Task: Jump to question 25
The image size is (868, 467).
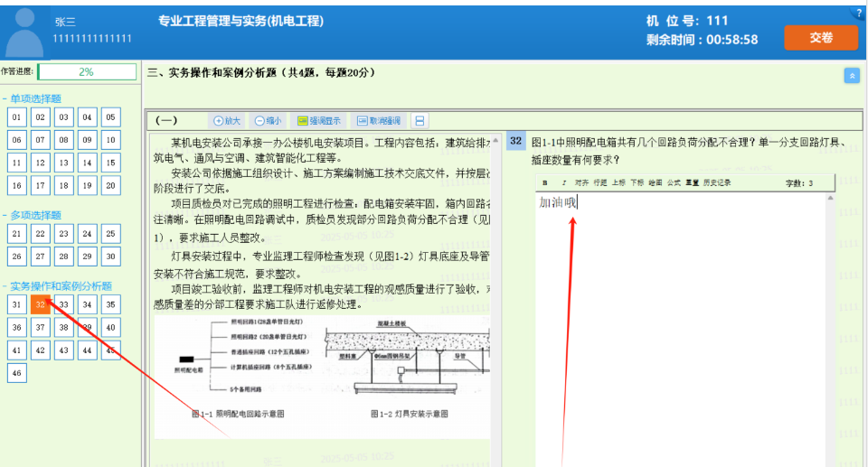Action: click(110, 234)
